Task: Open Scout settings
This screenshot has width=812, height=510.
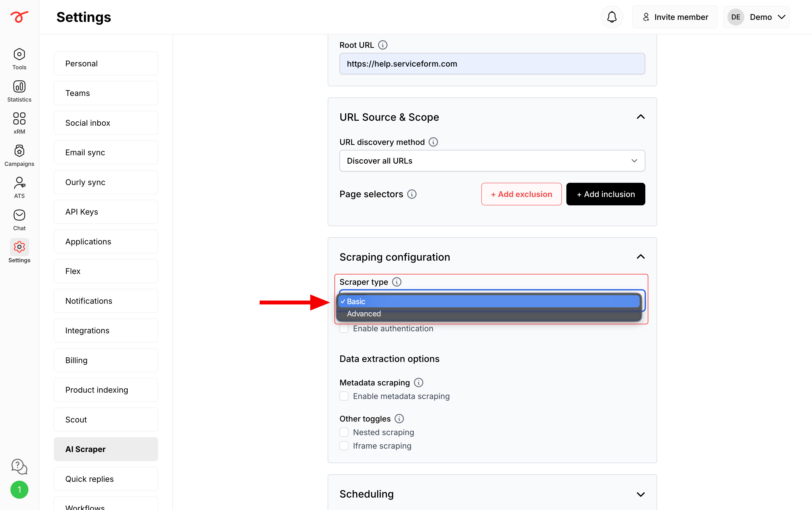Action: click(106, 420)
